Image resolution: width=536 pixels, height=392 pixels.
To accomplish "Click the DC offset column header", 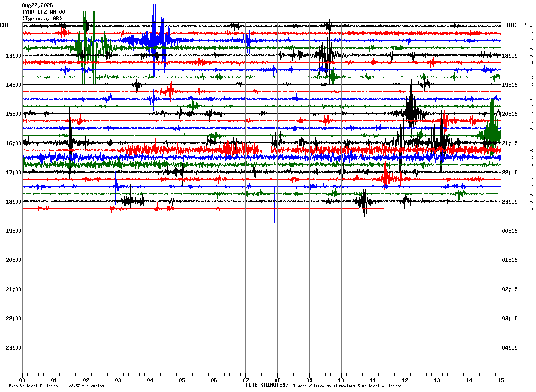I will point(527,24).
